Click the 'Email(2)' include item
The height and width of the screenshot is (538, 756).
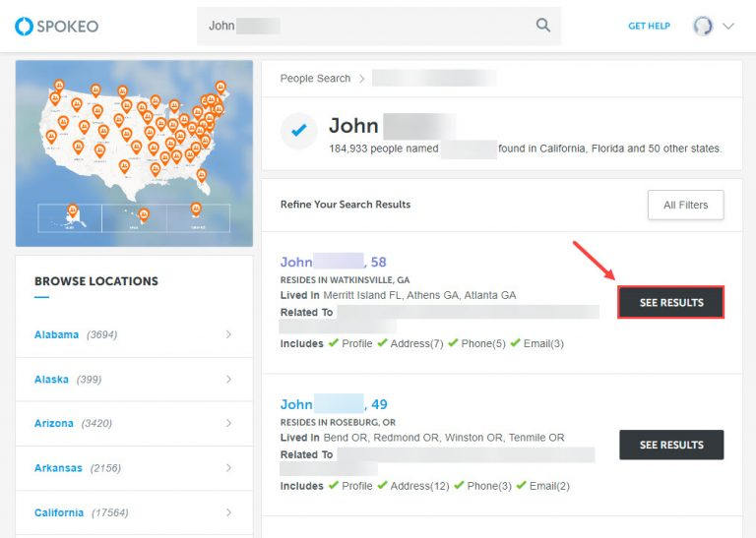pyautogui.click(x=543, y=486)
